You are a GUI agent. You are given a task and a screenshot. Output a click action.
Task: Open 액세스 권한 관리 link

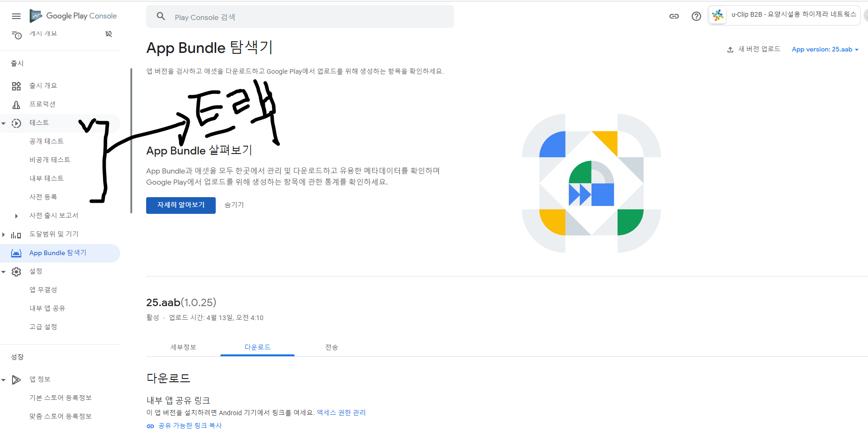[341, 412]
